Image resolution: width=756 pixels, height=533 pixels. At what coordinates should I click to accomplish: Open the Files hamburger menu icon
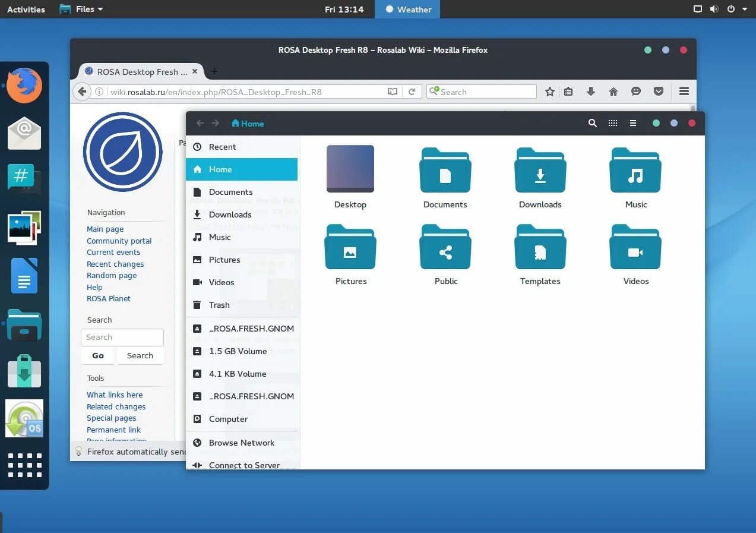633,123
